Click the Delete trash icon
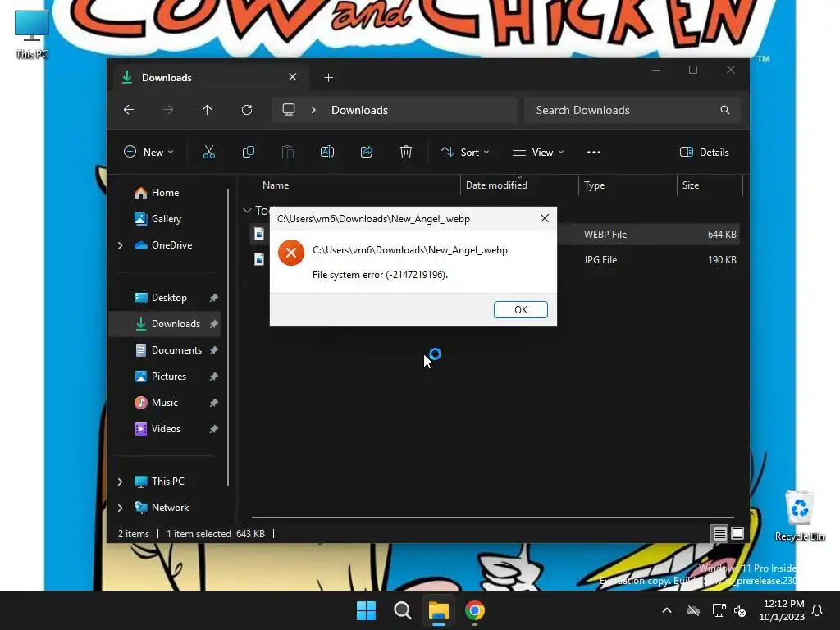Image resolution: width=840 pixels, height=630 pixels. [406, 152]
